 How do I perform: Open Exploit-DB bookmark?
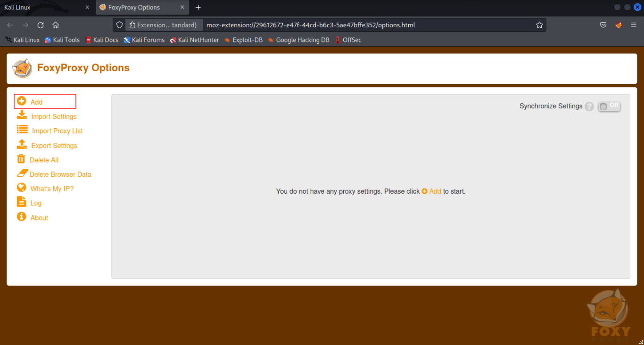pos(243,40)
